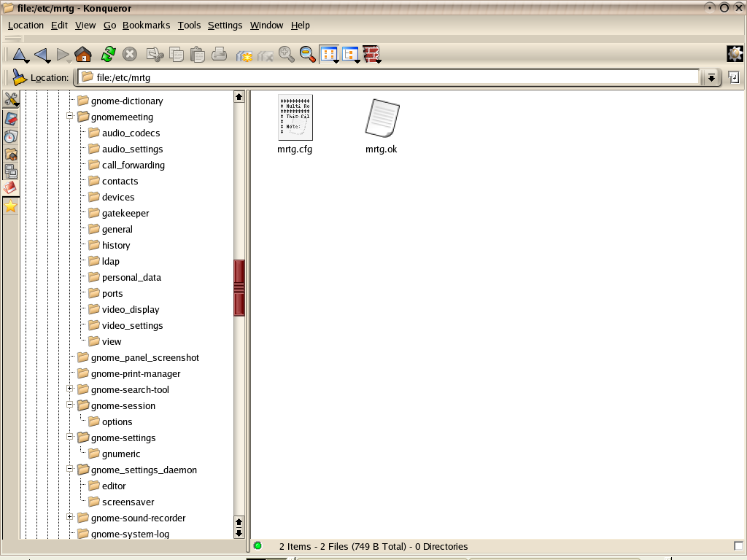Select the mrtg.cfg file

point(295,124)
